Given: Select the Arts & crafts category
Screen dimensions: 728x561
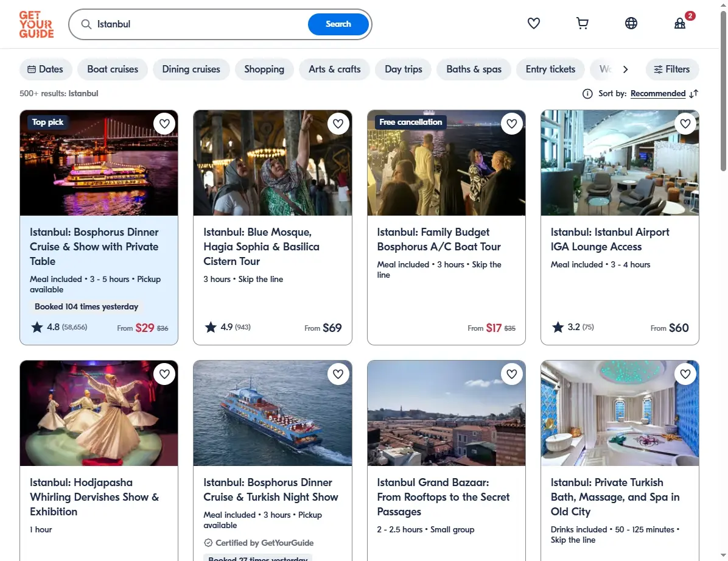Looking at the screenshot, I should pos(335,69).
